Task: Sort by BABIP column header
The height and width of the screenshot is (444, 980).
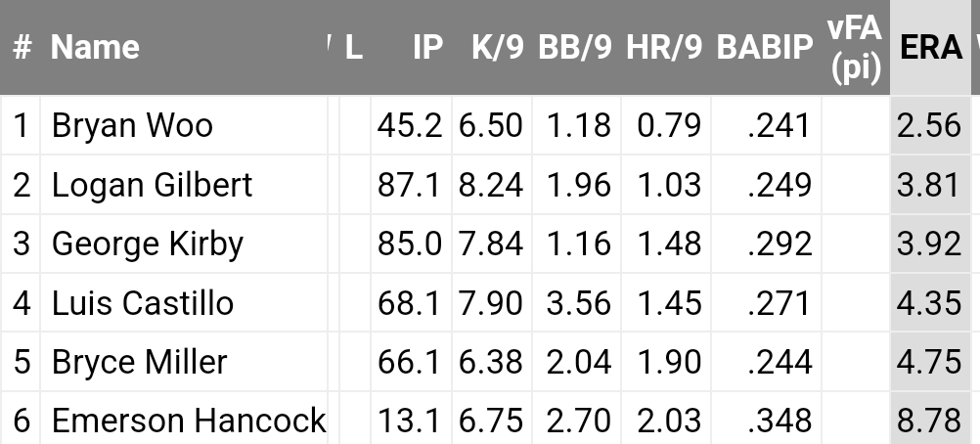Action: tap(765, 48)
